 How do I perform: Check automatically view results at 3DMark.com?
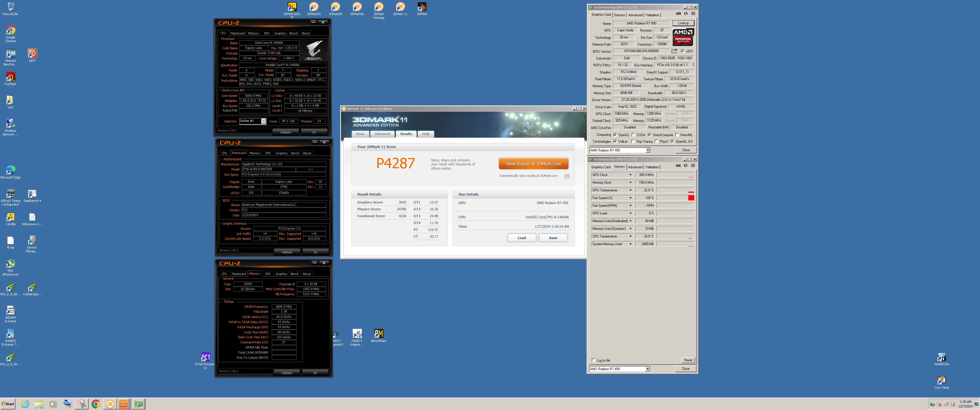pos(567,176)
